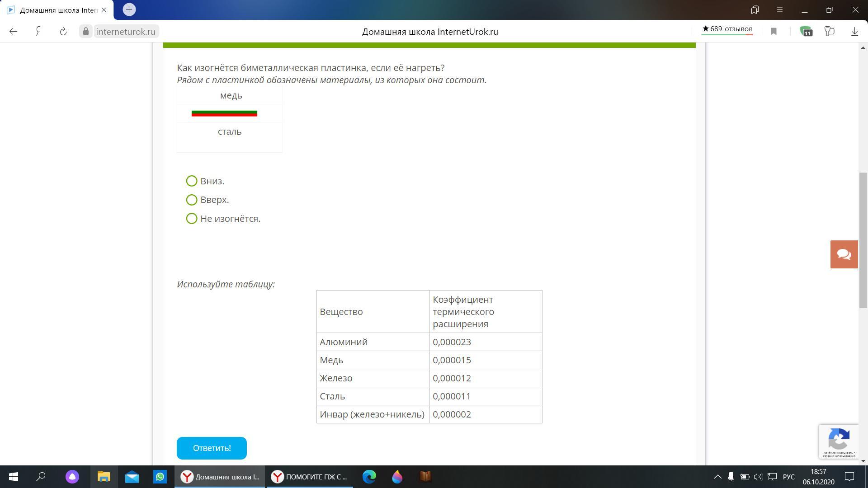The image size is (868, 488).
Task: Reload the page with refresh icon
Action: point(63,32)
